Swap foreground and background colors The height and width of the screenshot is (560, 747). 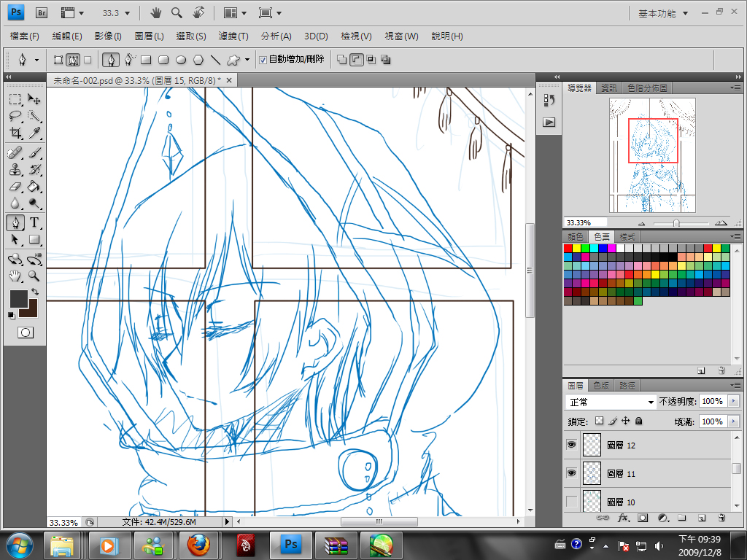[35, 292]
